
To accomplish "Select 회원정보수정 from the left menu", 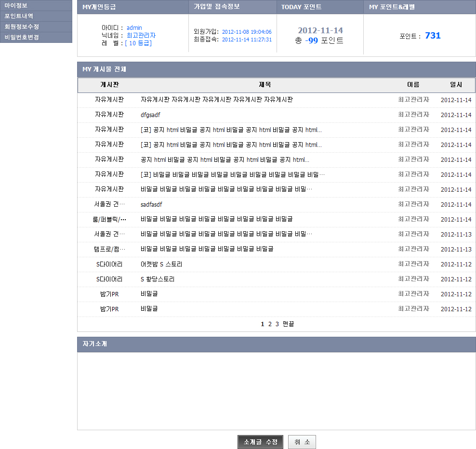I will click(x=22, y=26).
